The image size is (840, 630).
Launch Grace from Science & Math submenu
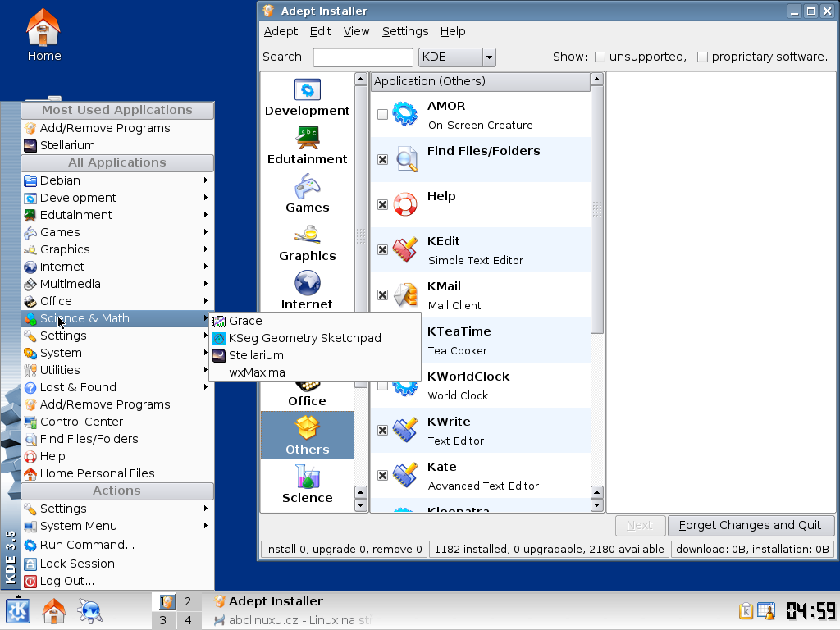[314, 321]
